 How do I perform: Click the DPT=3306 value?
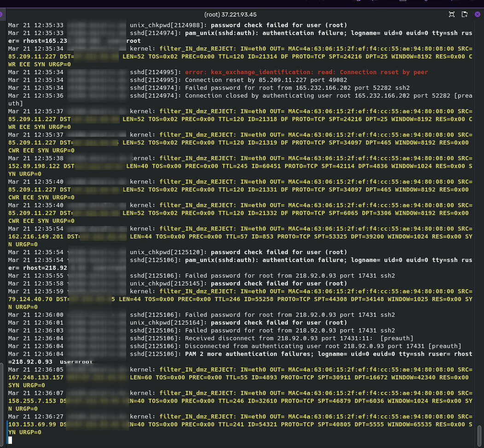pyautogui.click(x=377, y=213)
